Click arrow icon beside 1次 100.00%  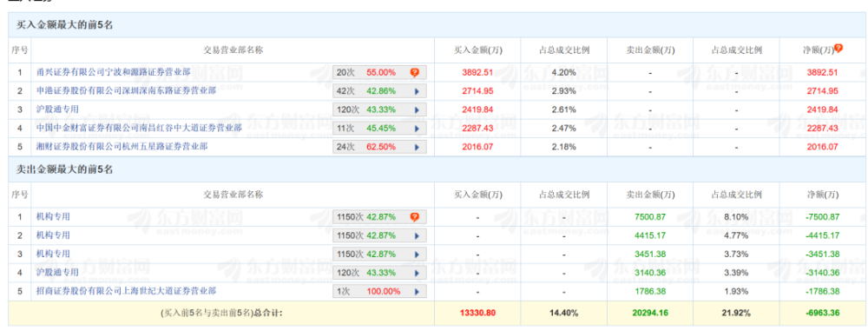click(417, 291)
